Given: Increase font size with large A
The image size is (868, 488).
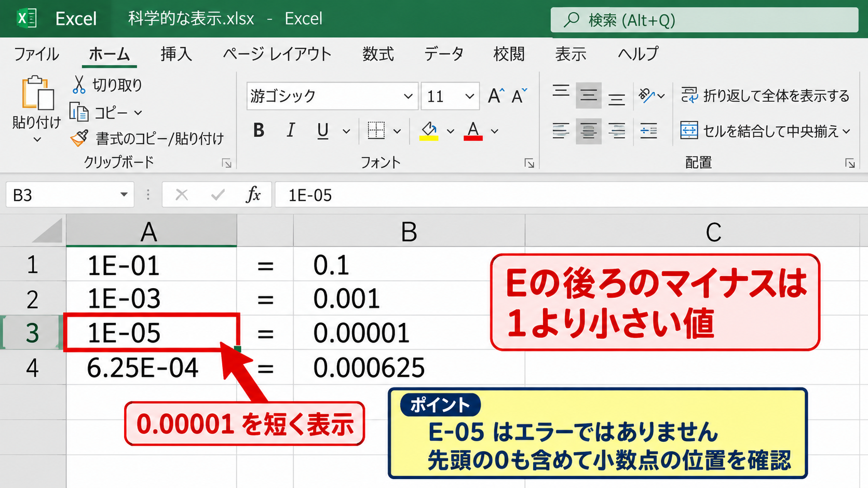Looking at the screenshot, I should coord(496,96).
